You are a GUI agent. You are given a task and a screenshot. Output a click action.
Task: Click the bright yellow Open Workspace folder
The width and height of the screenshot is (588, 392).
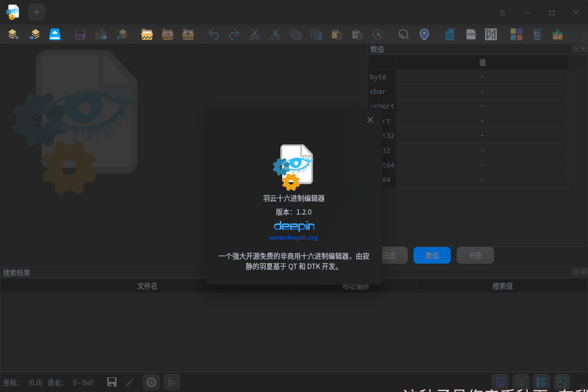pos(147,34)
